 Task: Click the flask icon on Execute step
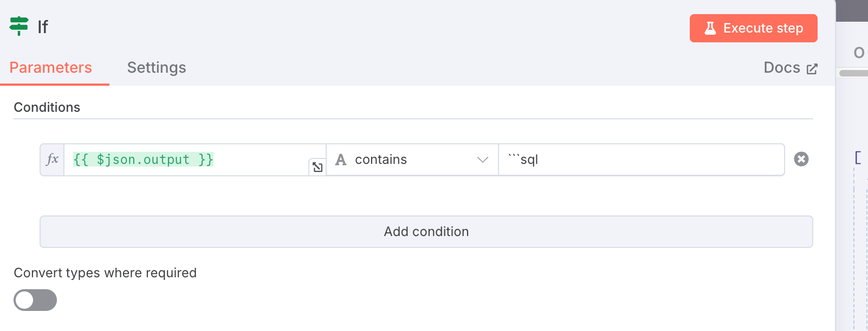710,28
